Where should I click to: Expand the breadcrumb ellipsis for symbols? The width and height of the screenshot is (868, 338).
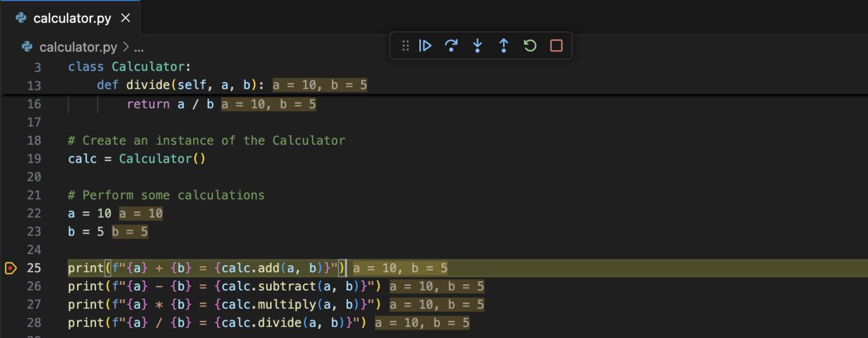(x=139, y=47)
